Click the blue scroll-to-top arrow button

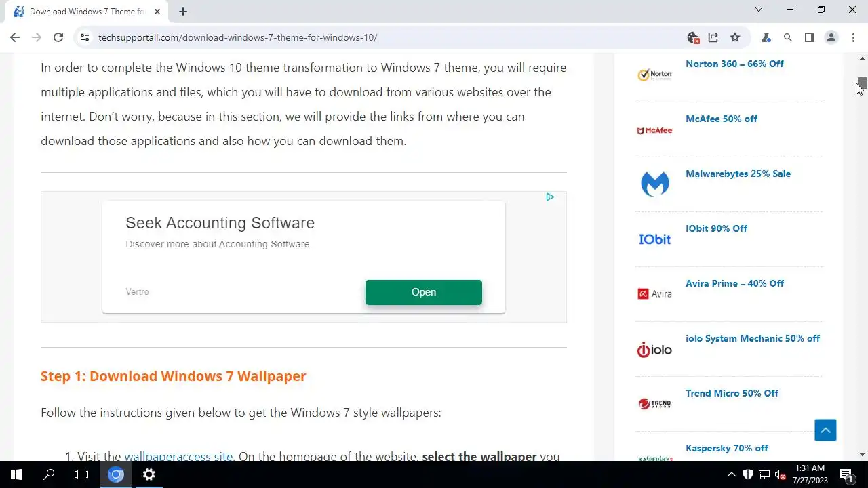tap(825, 430)
